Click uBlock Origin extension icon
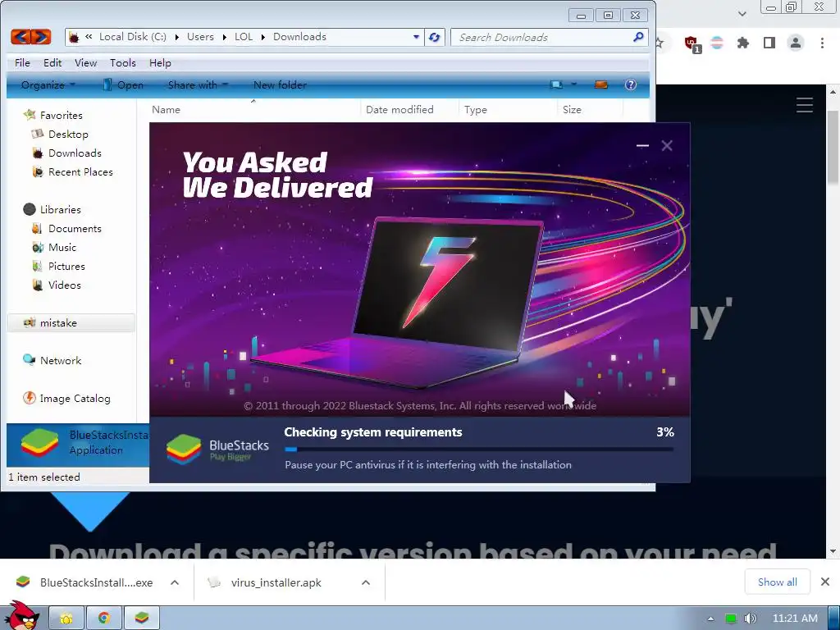Viewport: 840px width, 630px height. point(692,44)
